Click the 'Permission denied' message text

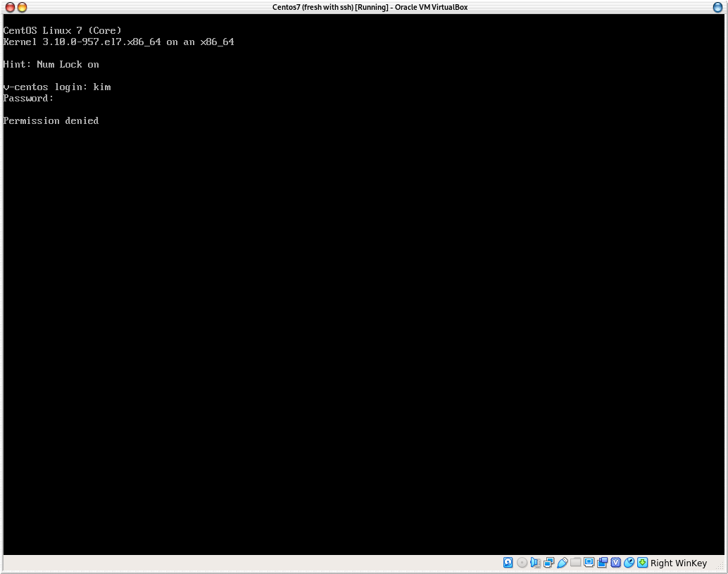[51, 120]
